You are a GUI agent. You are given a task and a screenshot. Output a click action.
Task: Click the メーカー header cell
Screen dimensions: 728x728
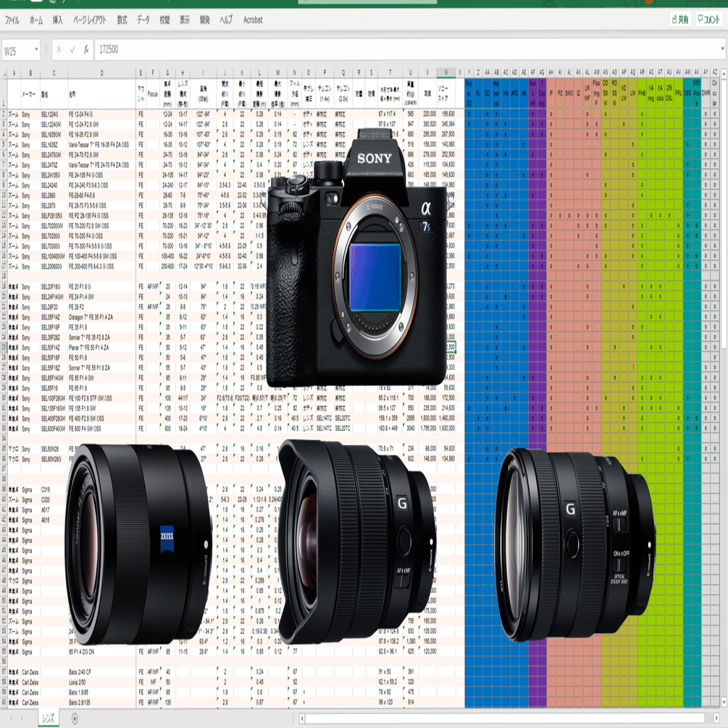(29, 93)
